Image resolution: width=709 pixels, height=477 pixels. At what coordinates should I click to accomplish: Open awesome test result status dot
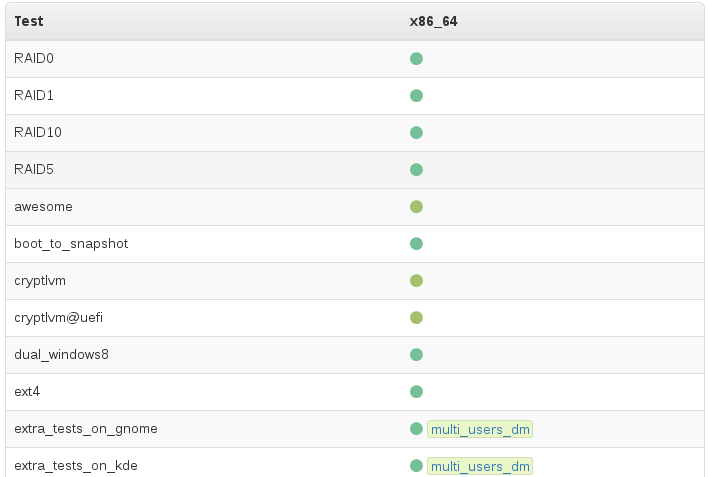point(416,207)
